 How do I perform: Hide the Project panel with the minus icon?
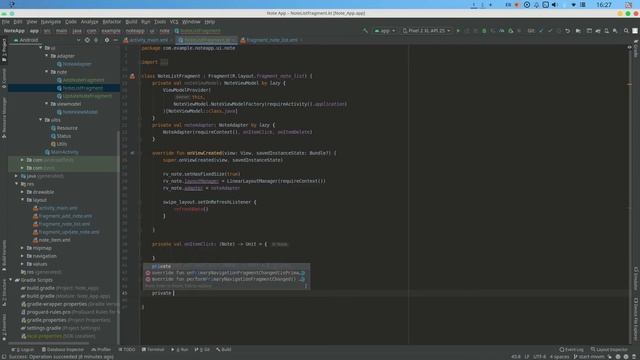pos(116,40)
